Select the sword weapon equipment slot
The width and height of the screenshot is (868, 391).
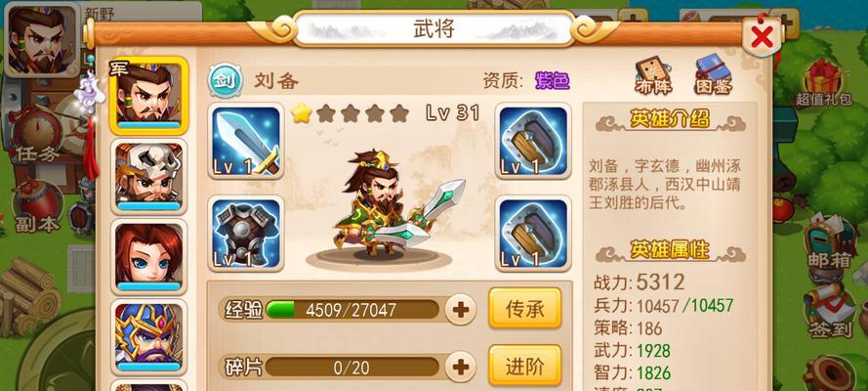[246, 141]
